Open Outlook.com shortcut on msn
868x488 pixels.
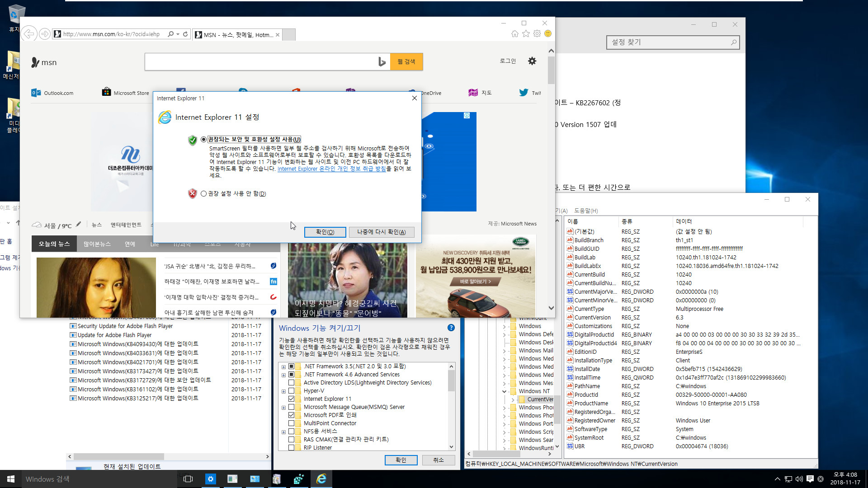52,93
